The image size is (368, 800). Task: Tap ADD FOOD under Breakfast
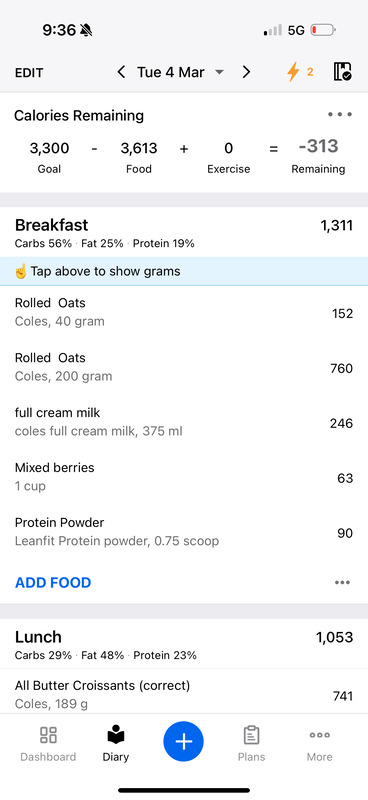[x=53, y=583]
